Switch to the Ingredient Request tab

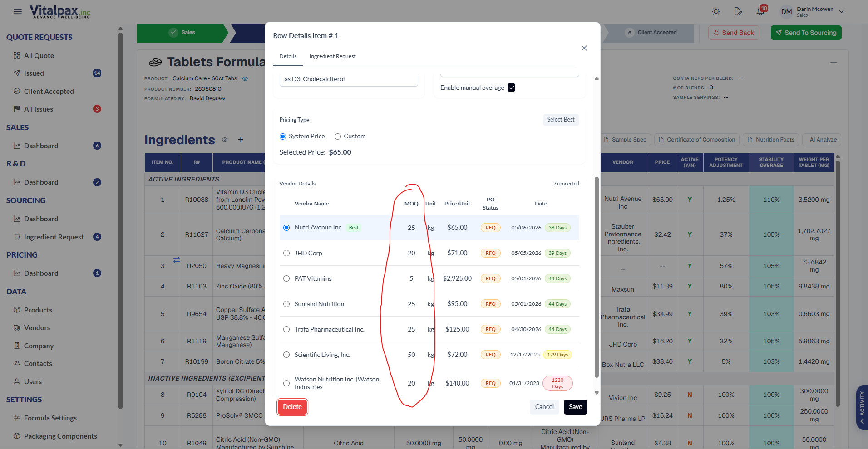332,56
